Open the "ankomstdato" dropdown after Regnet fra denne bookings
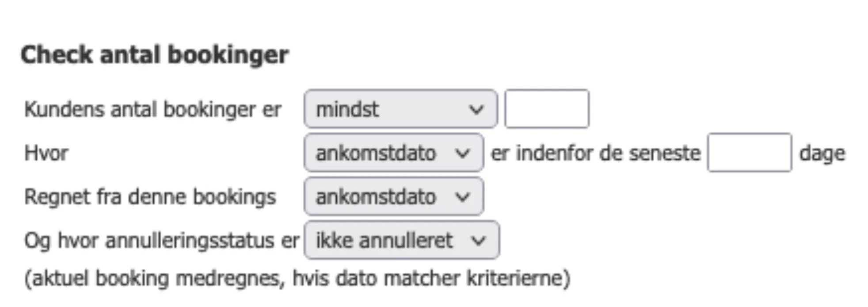Viewport: 868px width, 307px height. coord(393,196)
